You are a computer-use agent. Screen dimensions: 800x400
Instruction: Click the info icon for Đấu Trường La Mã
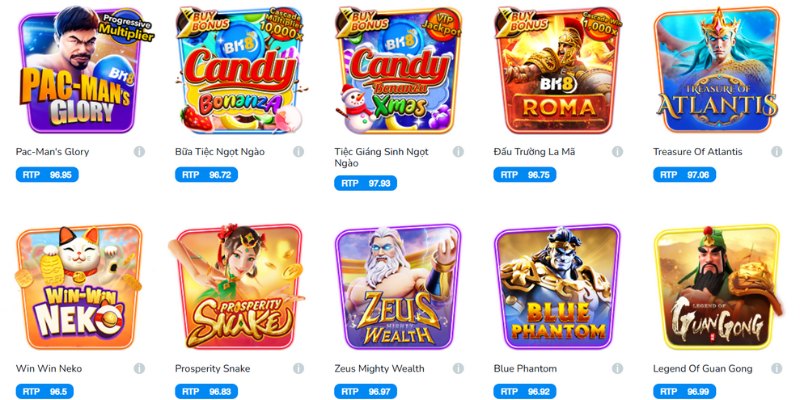(x=617, y=152)
